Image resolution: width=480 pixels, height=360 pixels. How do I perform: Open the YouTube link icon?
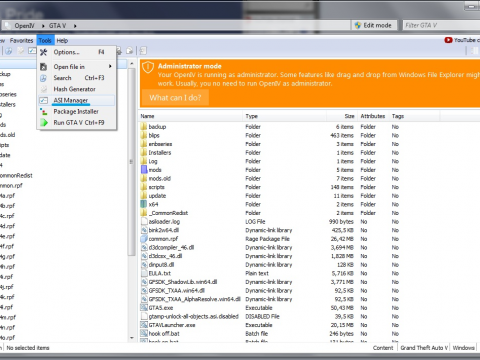pos(448,40)
